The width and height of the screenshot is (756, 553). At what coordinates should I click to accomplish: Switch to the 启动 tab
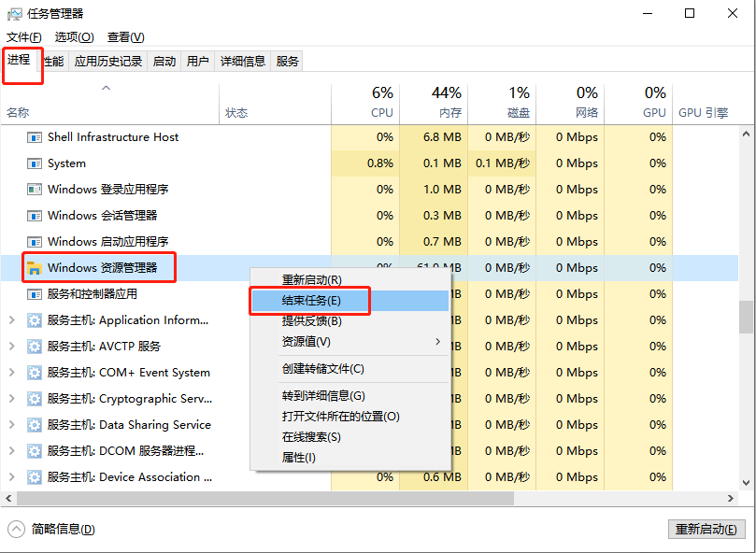(x=164, y=62)
